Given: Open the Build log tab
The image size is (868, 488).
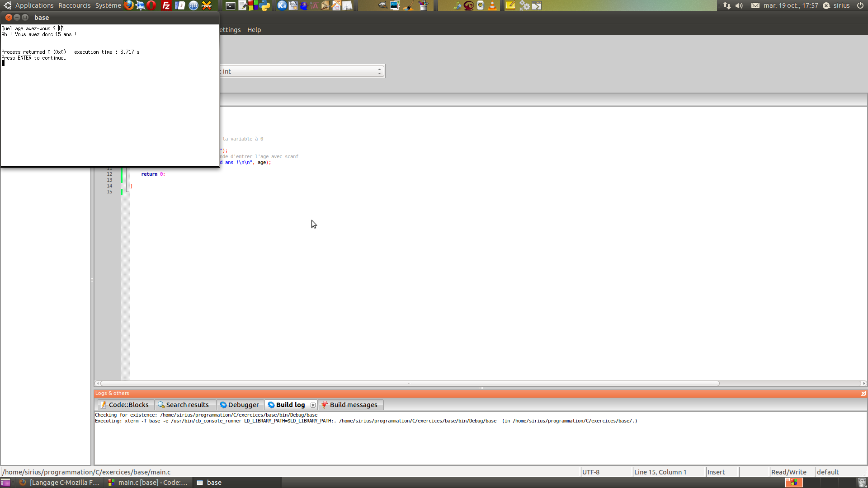Looking at the screenshot, I should [x=289, y=404].
